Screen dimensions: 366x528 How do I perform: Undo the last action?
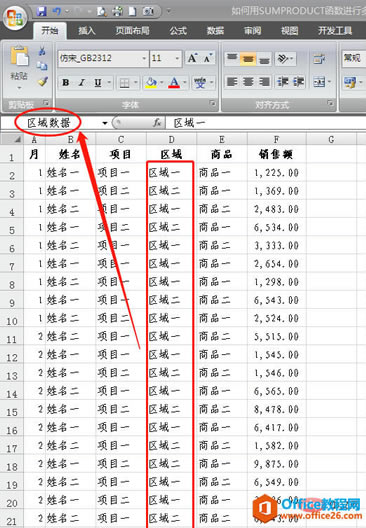tap(57, 12)
